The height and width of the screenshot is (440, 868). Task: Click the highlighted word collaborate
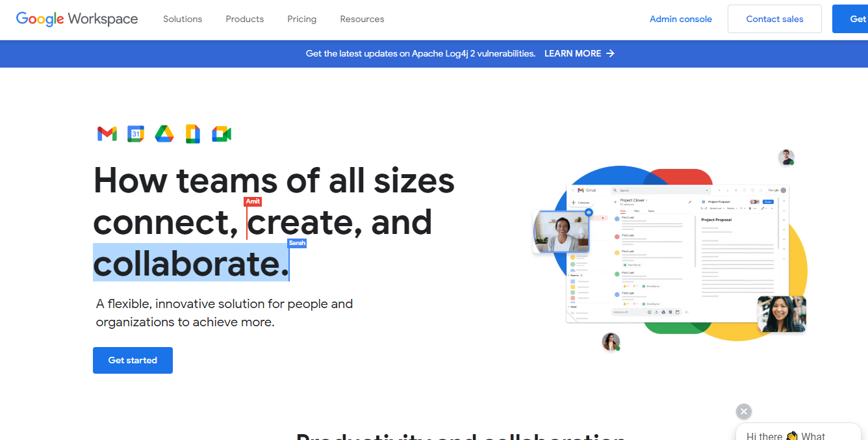(191, 263)
